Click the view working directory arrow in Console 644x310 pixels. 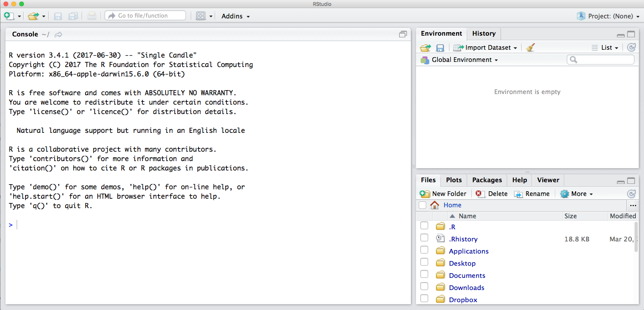pyautogui.click(x=58, y=34)
